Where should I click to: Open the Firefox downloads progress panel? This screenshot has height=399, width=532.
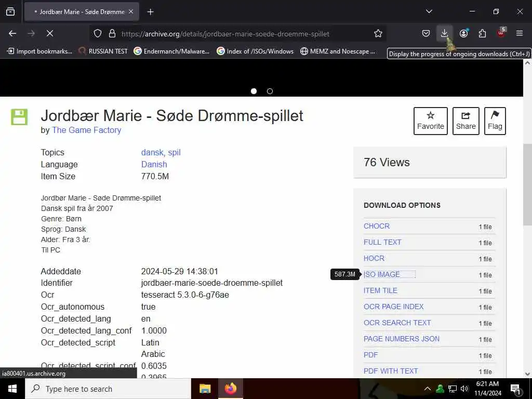pos(444,33)
